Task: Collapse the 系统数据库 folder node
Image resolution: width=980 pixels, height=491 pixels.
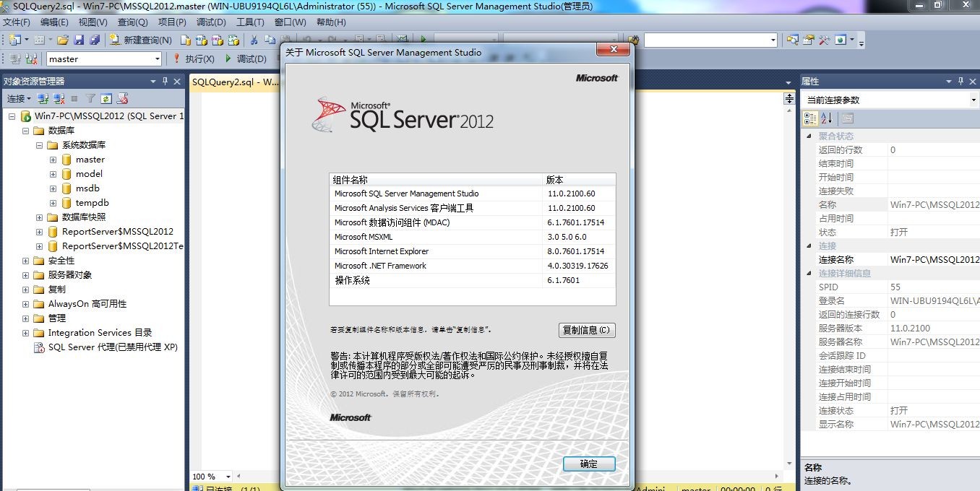Action: (40, 145)
